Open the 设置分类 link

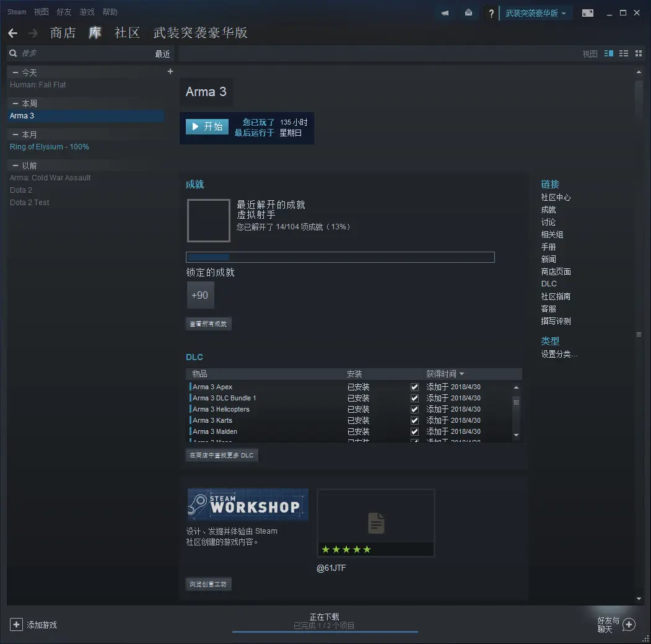(x=559, y=354)
